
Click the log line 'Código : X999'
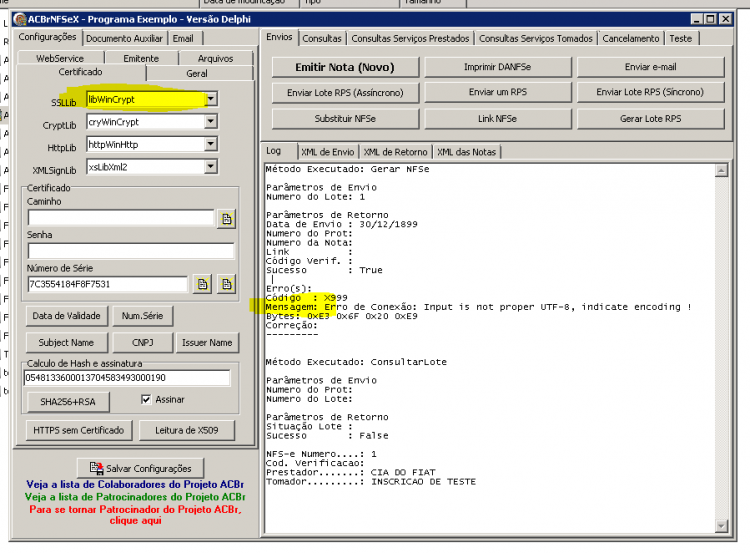307,298
